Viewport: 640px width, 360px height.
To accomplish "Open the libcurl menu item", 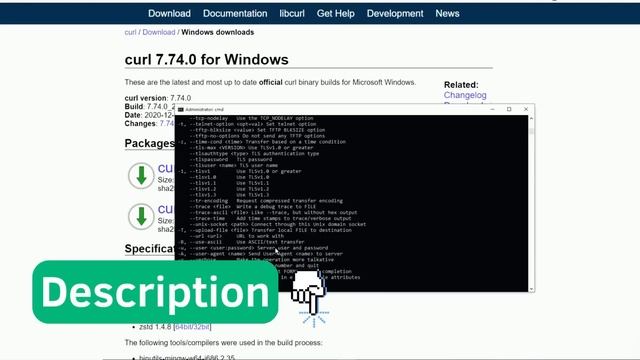I will pyautogui.click(x=292, y=13).
